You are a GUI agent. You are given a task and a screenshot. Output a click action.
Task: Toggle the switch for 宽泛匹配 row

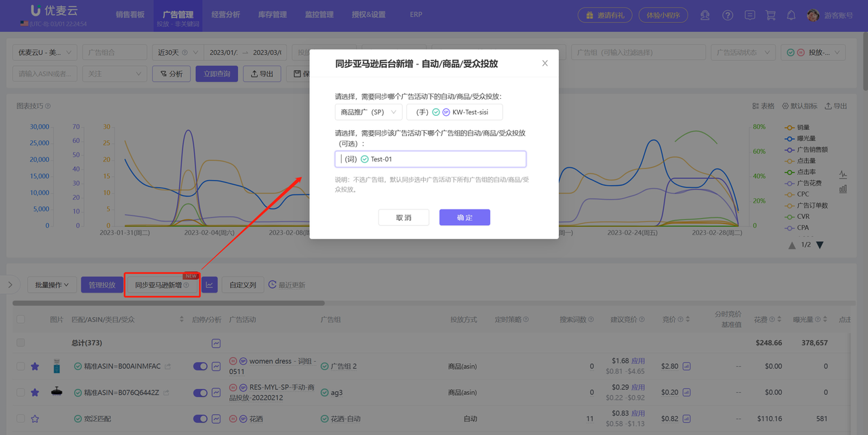[200, 419]
